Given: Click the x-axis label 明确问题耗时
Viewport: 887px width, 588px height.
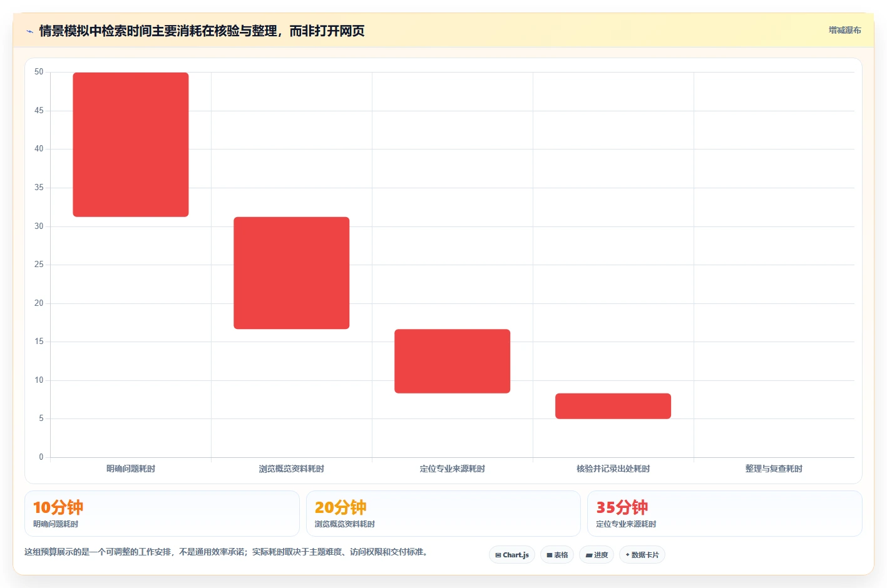Looking at the screenshot, I should [x=131, y=469].
